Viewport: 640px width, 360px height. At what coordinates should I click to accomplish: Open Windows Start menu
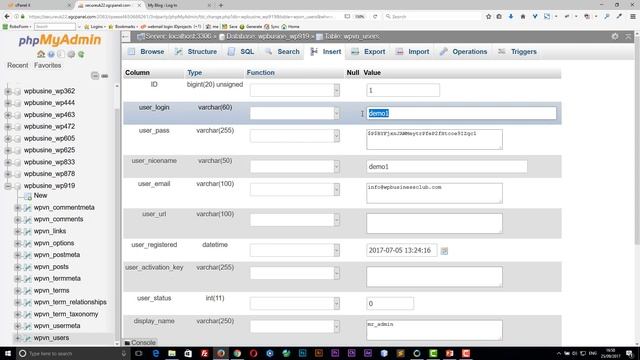(x=7, y=353)
